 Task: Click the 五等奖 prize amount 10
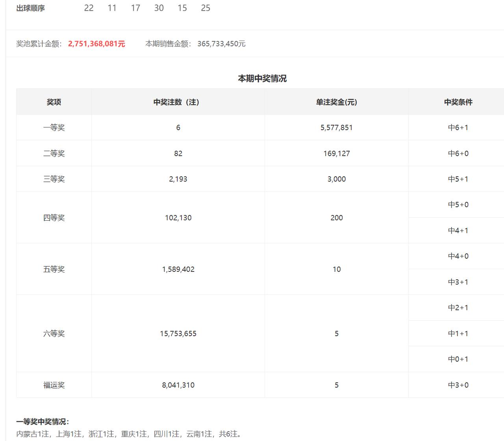337,269
